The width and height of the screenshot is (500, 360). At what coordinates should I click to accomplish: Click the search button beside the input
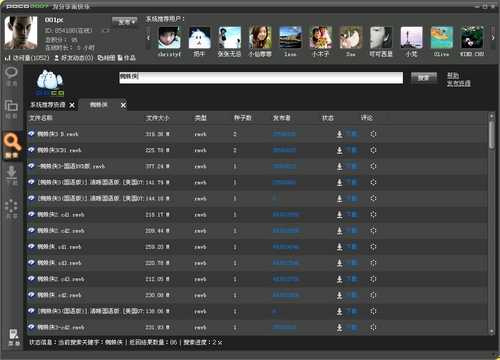424,78
